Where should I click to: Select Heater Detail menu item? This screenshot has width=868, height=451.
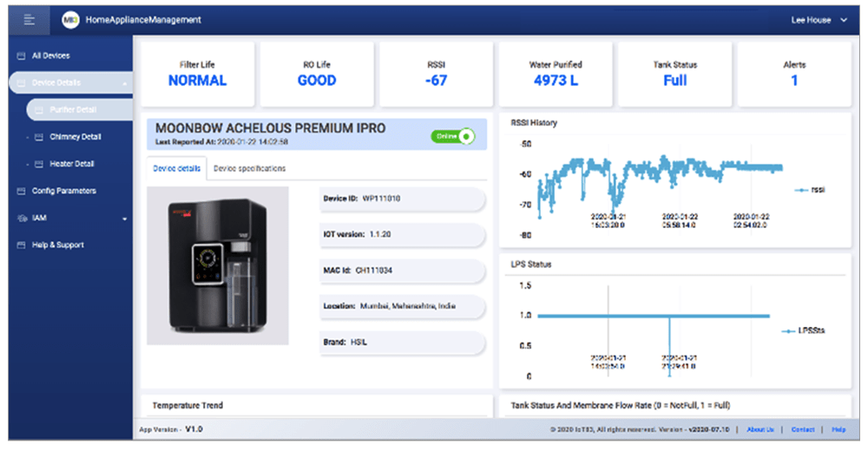click(72, 164)
